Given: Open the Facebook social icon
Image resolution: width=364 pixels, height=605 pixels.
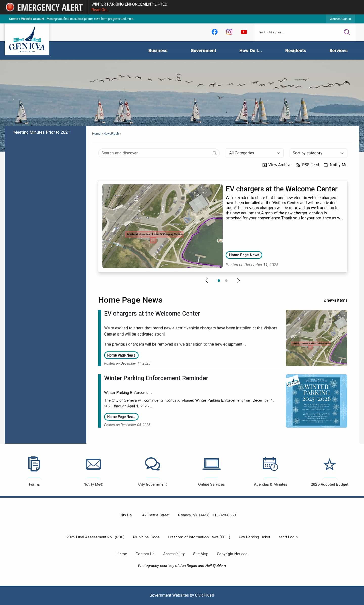Looking at the screenshot, I should click(x=215, y=32).
